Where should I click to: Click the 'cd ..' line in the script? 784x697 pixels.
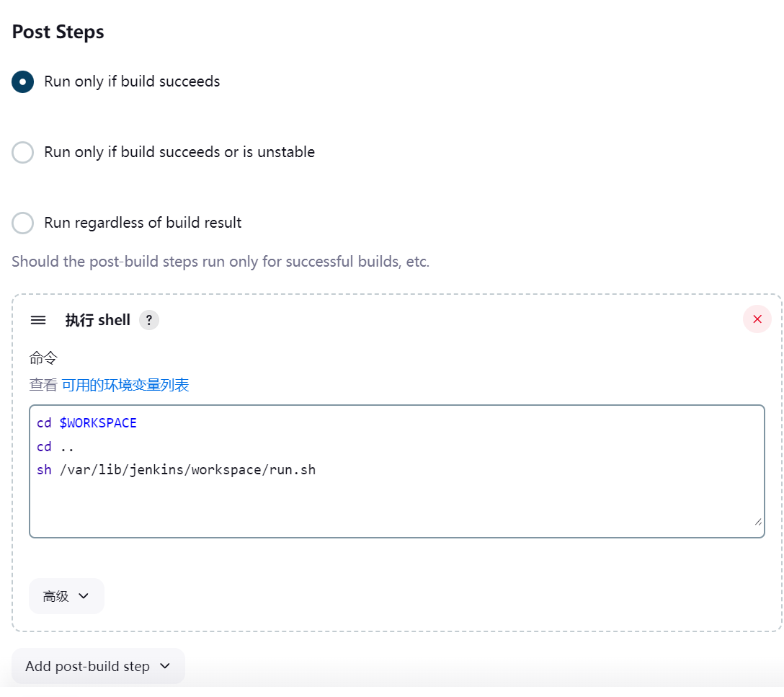(x=55, y=446)
